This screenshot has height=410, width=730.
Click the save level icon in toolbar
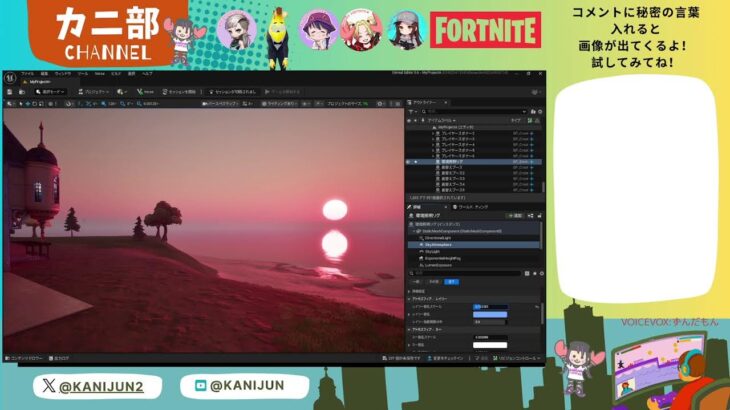click(10, 92)
